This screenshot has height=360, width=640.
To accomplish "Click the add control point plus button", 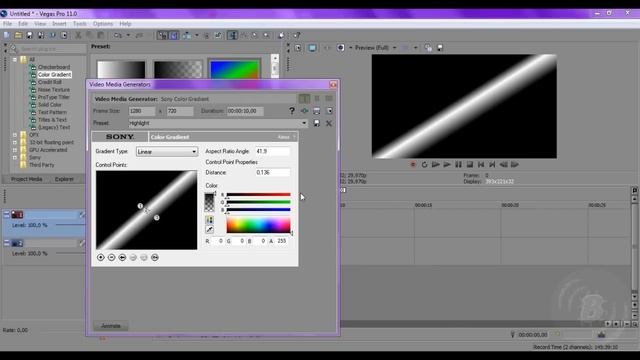I will (100, 258).
